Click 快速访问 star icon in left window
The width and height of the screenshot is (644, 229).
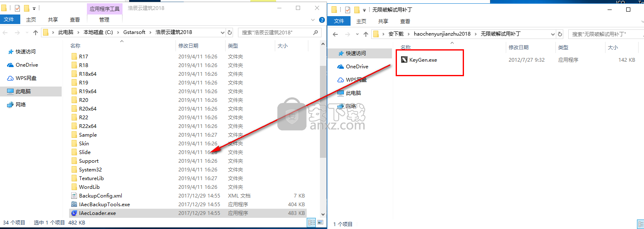coord(10,52)
